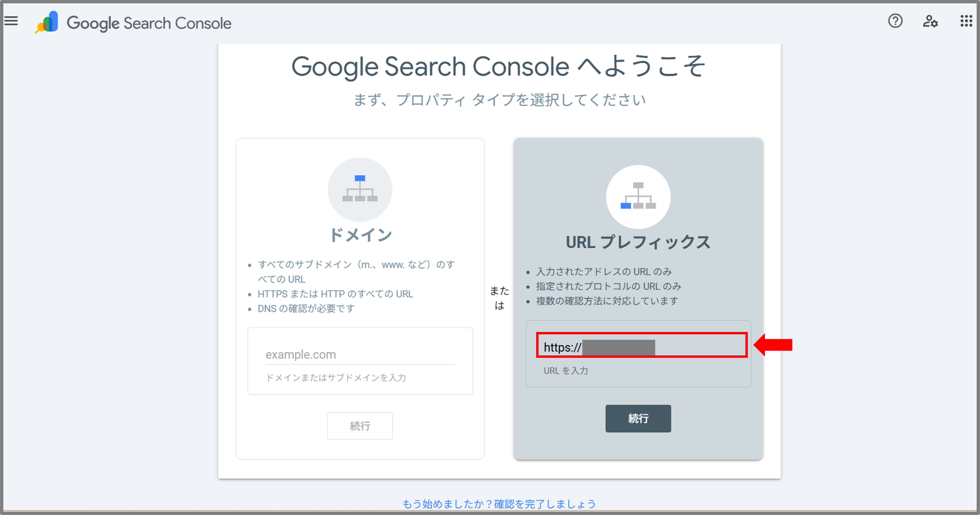Click bullet 複数の確認方法に対応しています
This screenshot has width=980, height=515.
coord(607,301)
